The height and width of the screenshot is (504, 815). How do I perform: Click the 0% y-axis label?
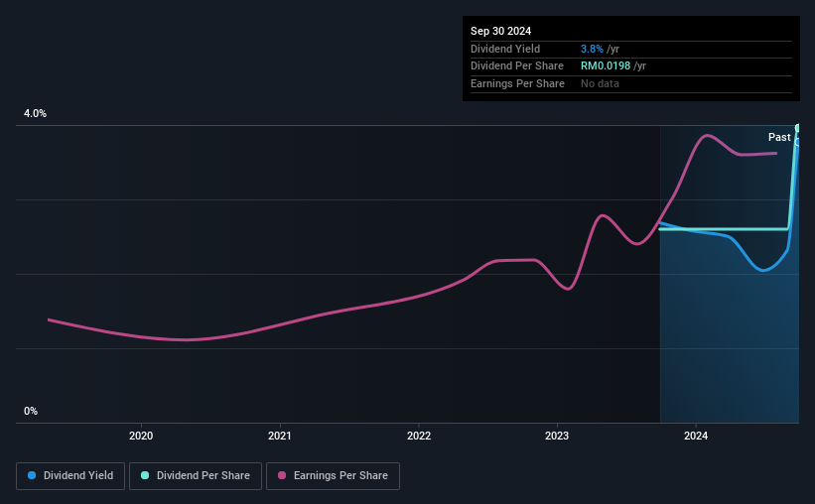click(x=31, y=411)
